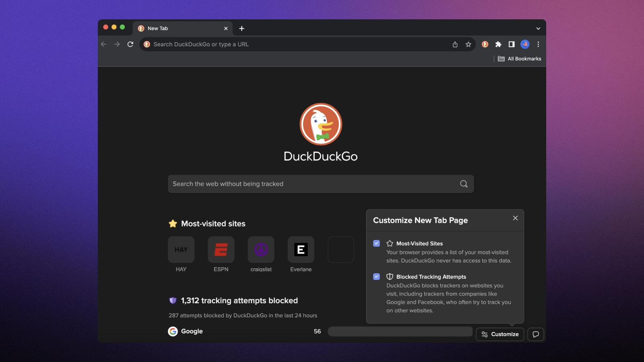The width and height of the screenshot is (644, 362).
Task: Click the Blocked Tracking Attempts label in the panel
Action: [x=431, y=277]
